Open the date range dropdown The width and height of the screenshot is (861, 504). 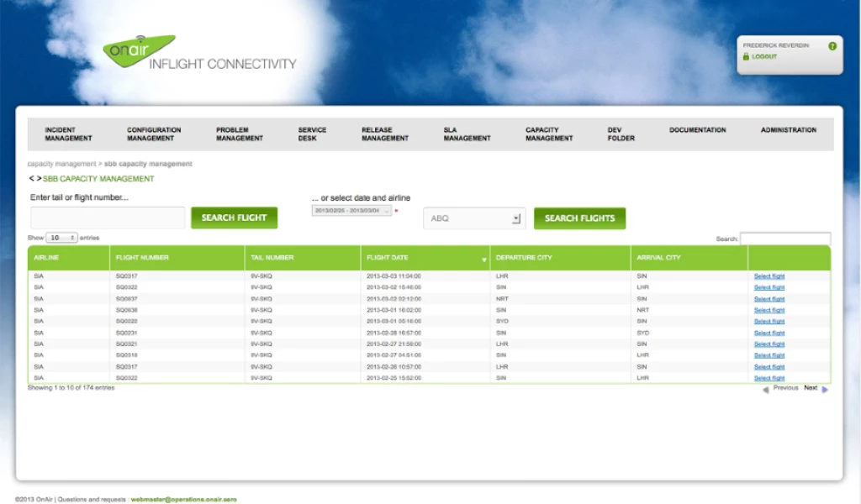tap(351, 211)
